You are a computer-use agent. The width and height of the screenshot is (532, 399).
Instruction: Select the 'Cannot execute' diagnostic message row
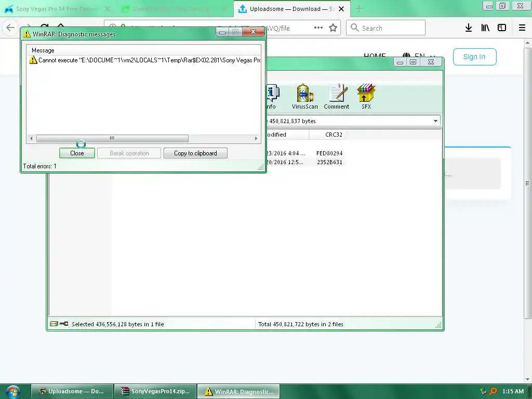pyautogui.click(x=144, y=60)
